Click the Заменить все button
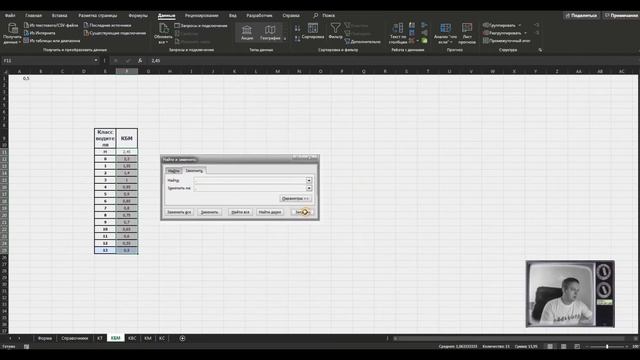This screenshot has width=640, height=360. pos(179,212)
